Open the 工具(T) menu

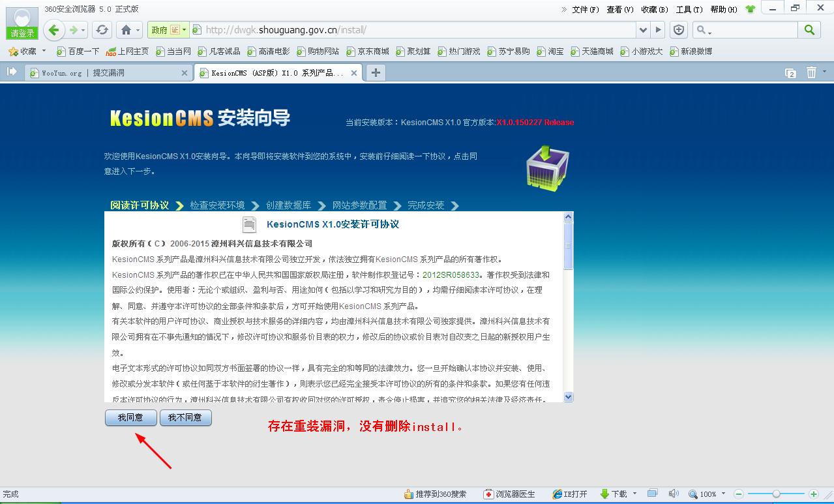coord(689,9)
